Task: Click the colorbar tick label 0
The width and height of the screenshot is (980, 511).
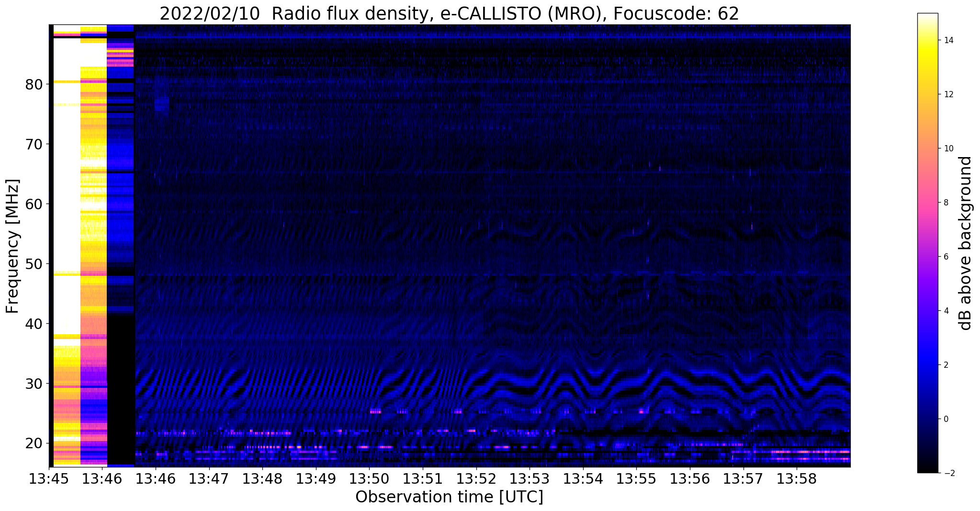Action: 945,419
